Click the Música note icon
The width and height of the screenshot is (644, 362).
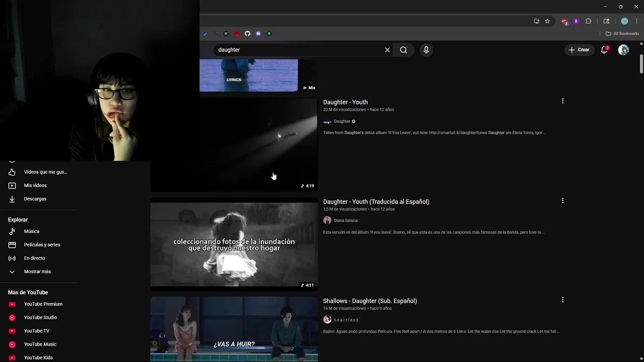[x=12, y=231]
